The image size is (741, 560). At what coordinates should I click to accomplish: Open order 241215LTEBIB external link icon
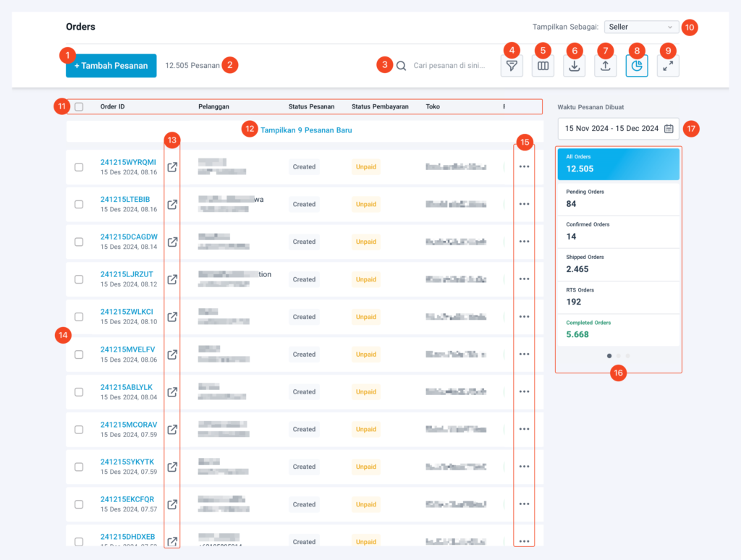pos(172,204)
